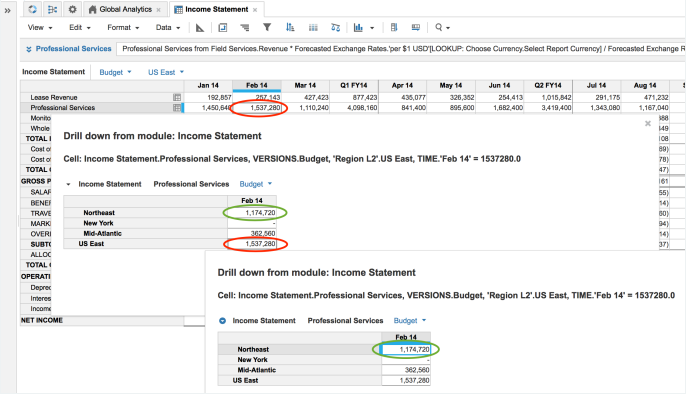Expand the collapsed left sidebar panel
686x394 pixels.
7,10
